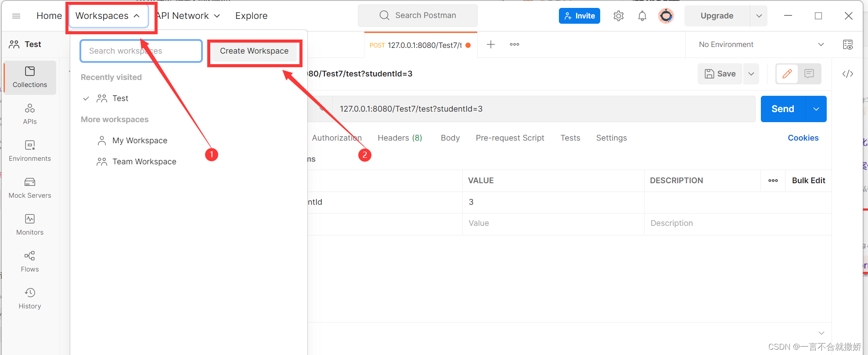Add a new request tab with plus icon

click(491, 44)
